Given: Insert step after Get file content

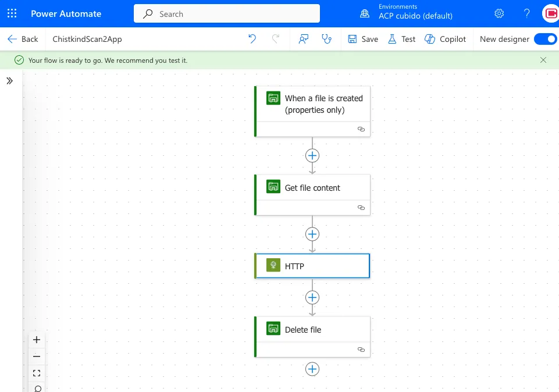Looking at the screenshot, I should pos(312,234).
